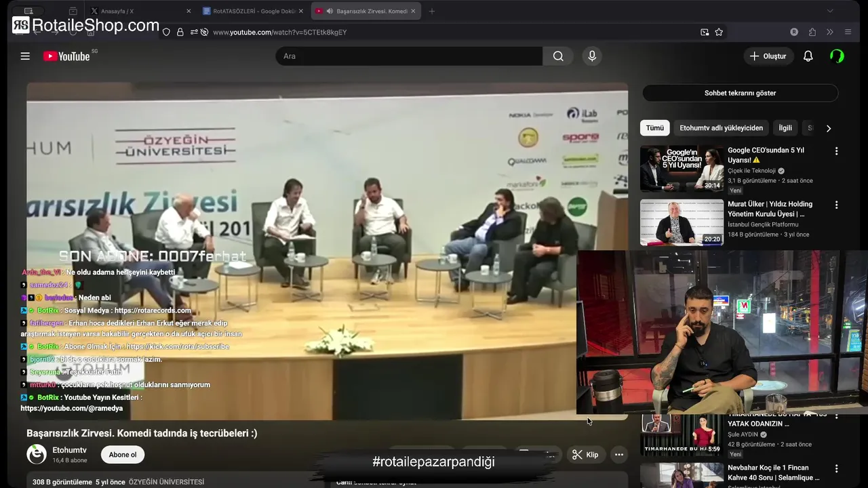The width and height of the screenshot is (868, 488).
Task: Select the Tümü filter chip
Action: point(654,128)
